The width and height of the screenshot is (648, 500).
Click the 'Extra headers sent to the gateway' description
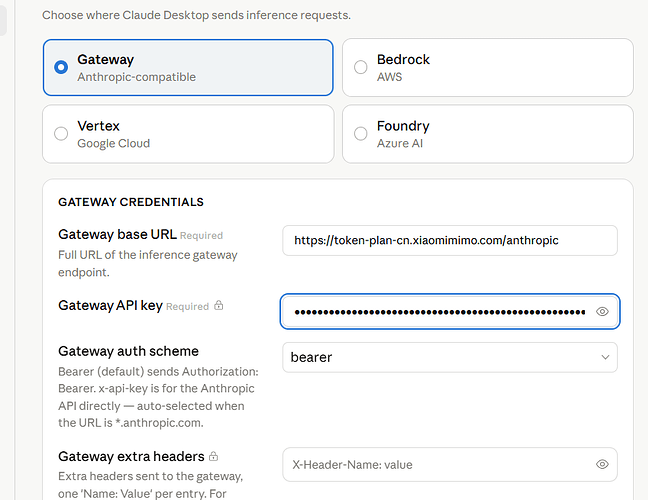click(151, 485)
